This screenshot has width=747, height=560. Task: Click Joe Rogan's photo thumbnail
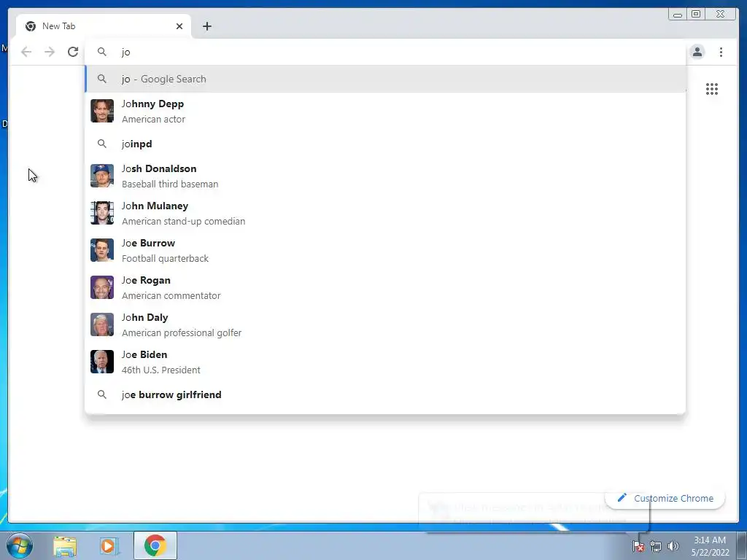[x=102, y=287]
